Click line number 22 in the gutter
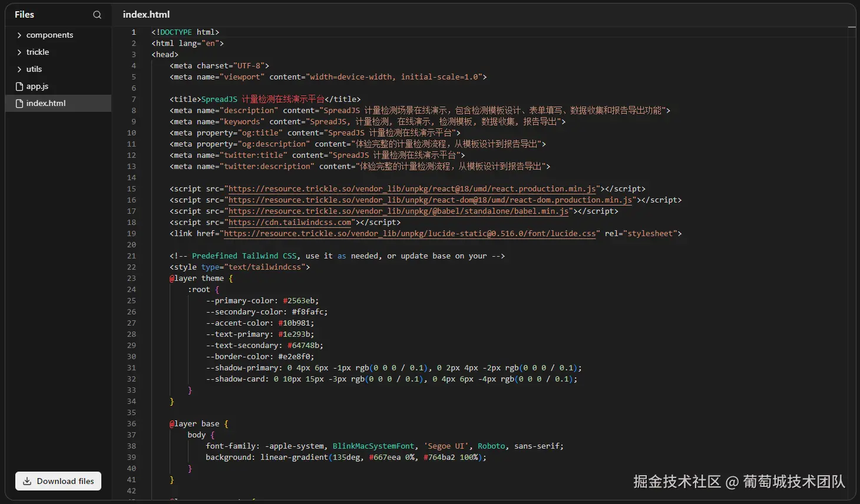The width and height of the screenshot is (860, 504). [x=131, y=267]
